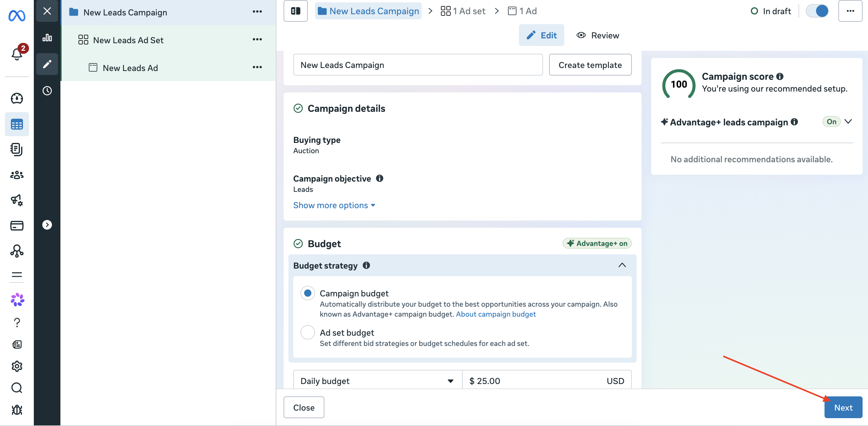
Task: Open New Leads Ad Set more options menu
Action: pos(257,40)
